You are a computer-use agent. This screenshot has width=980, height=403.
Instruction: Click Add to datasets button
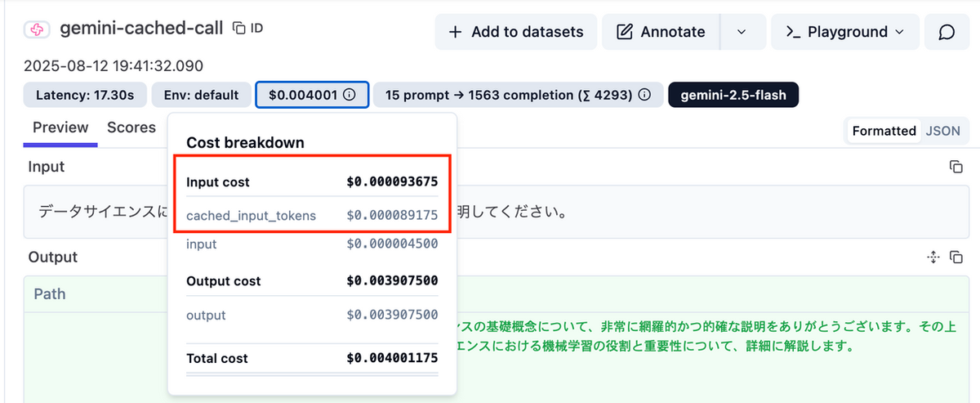tap(516, 32)
